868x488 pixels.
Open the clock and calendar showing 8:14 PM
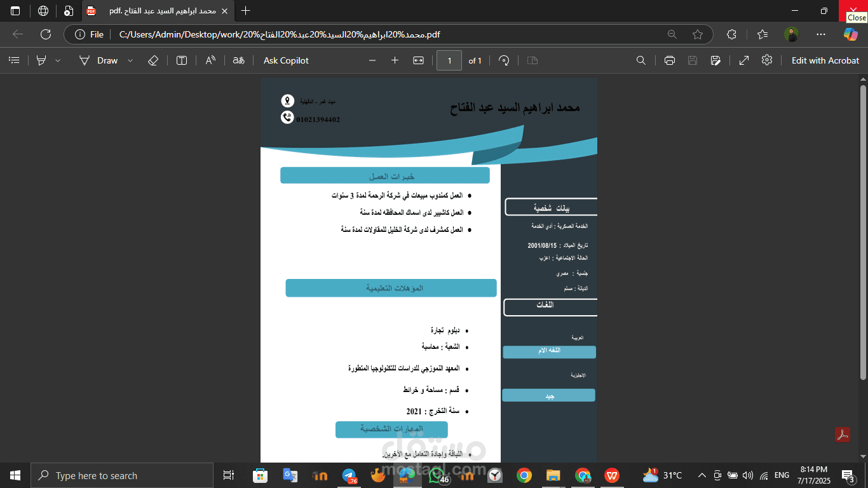[x=814, y=475]
